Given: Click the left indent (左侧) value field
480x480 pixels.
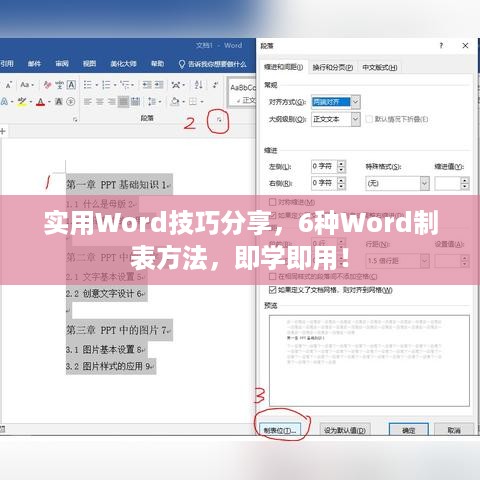Looking at the screenshot, I should click(x=324, y=166).
